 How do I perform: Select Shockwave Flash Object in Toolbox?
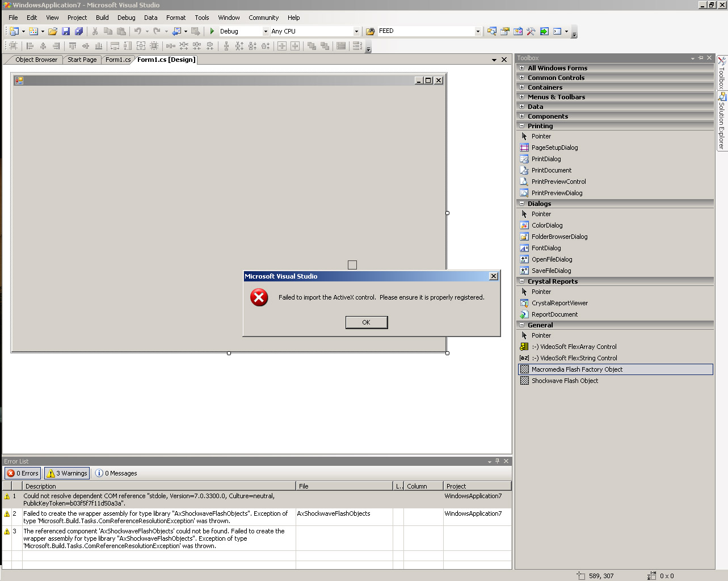616,381
